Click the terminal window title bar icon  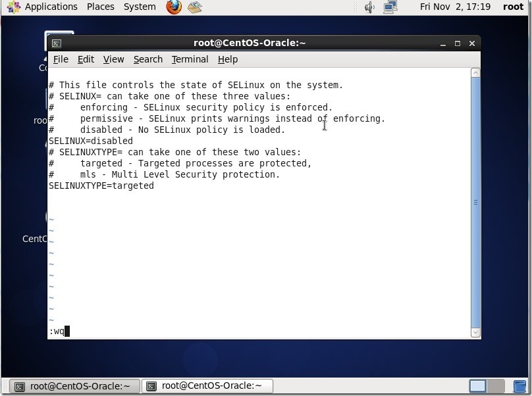[57, 43]
